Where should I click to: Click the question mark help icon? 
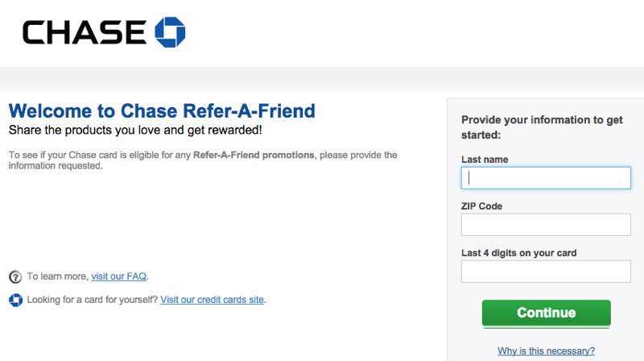[15, 276]
